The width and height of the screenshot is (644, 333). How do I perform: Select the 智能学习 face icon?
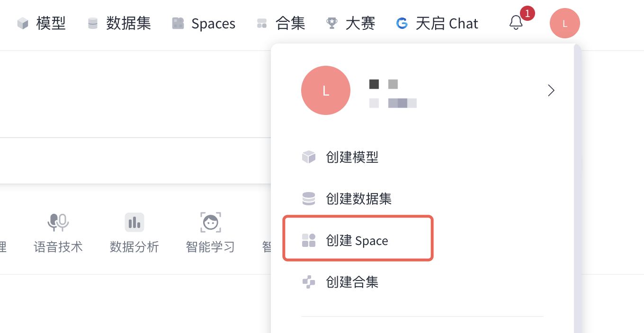pos(210,222)
